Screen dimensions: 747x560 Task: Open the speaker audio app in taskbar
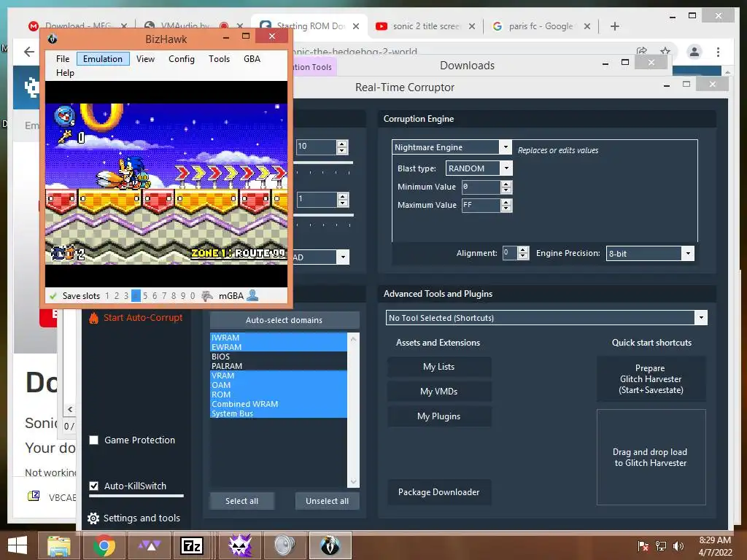pyautogui.click(x=285, y=545)
